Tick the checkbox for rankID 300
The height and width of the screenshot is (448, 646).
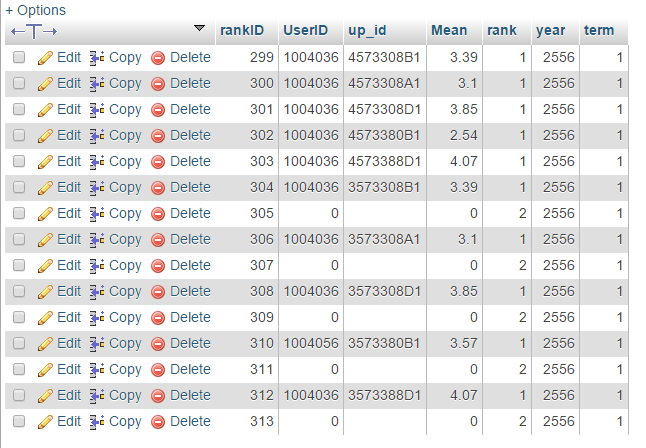19,83
